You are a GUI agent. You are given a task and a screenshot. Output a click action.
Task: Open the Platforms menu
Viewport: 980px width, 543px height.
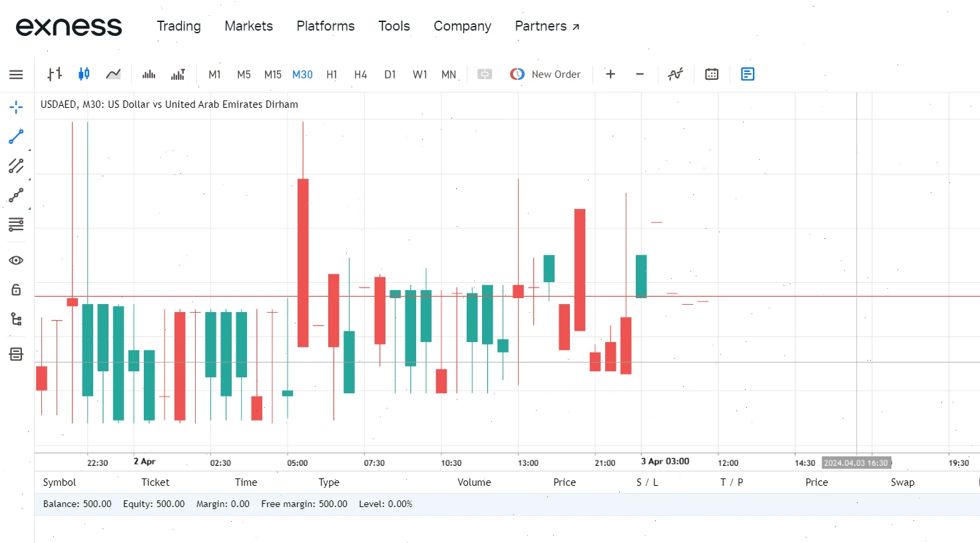[x=326, y=26]
